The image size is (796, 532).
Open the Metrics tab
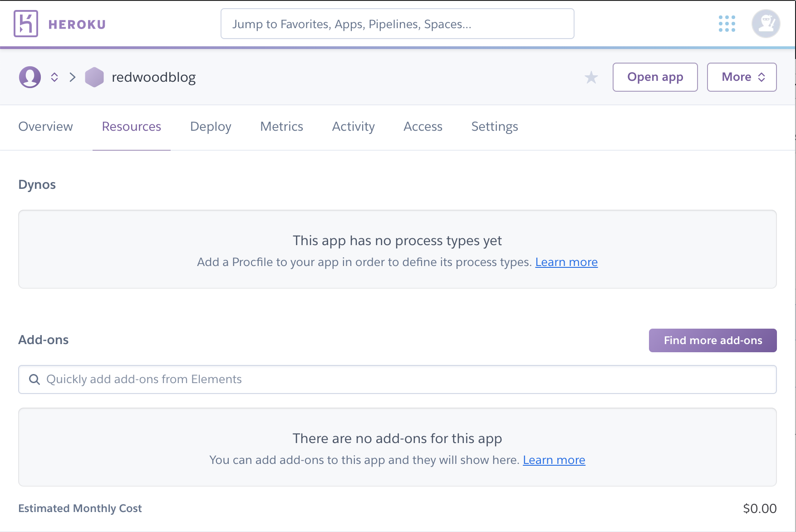point(281,127)
